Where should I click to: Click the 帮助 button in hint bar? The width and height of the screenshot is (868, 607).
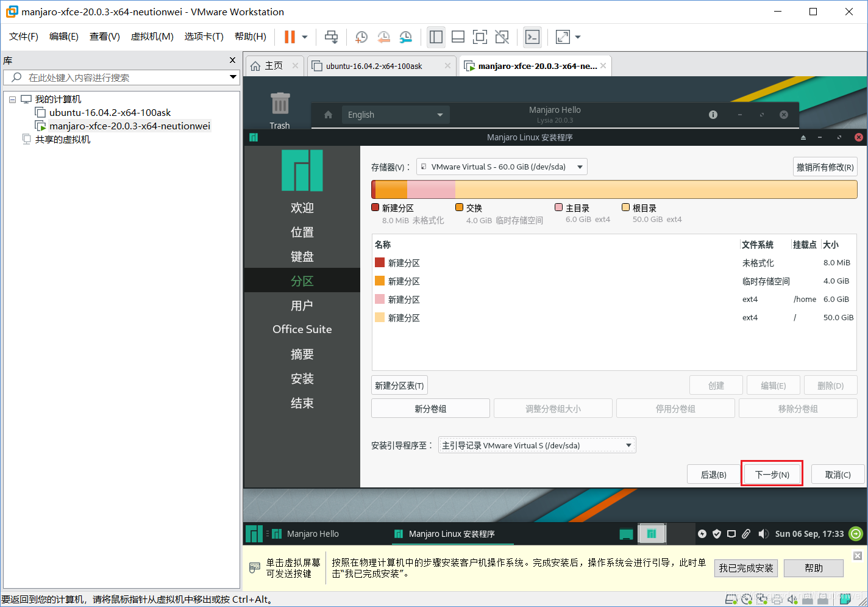tap(814, 568)
